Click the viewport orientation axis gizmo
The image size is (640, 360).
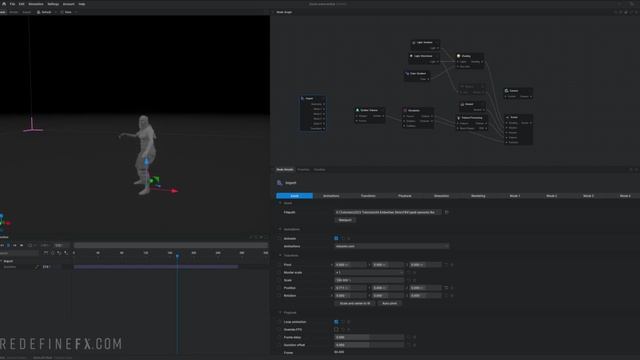[4, 222]
